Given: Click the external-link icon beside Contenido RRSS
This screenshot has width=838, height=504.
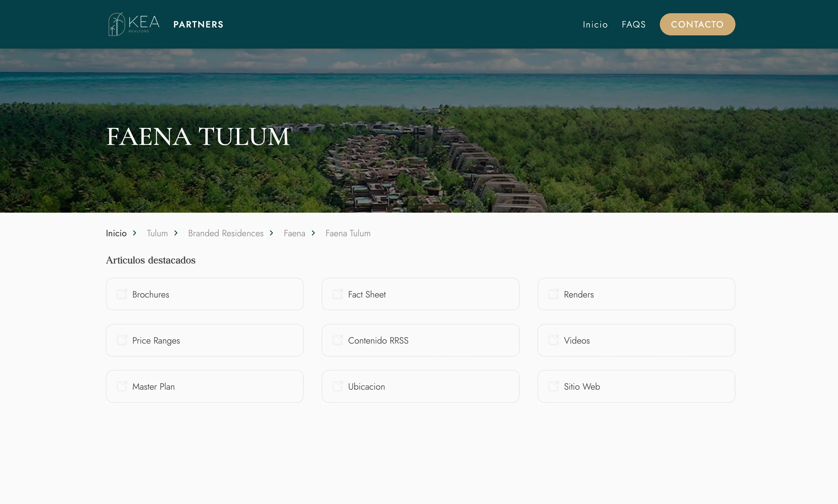Looking at the screenshot, I should 338,340.
